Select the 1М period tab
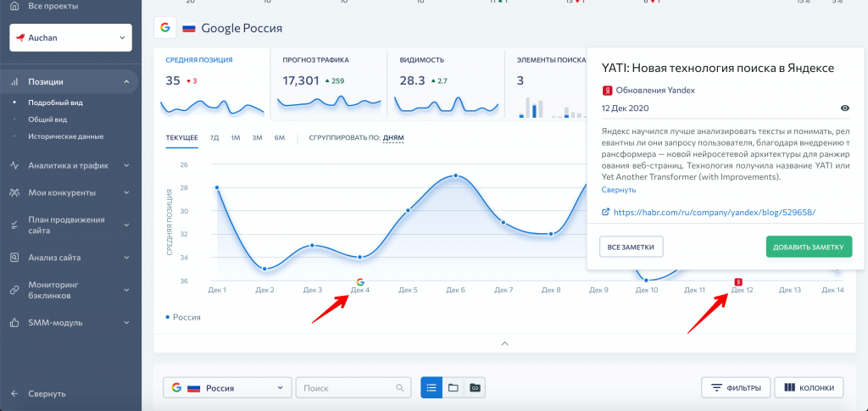 coord(236,138)
